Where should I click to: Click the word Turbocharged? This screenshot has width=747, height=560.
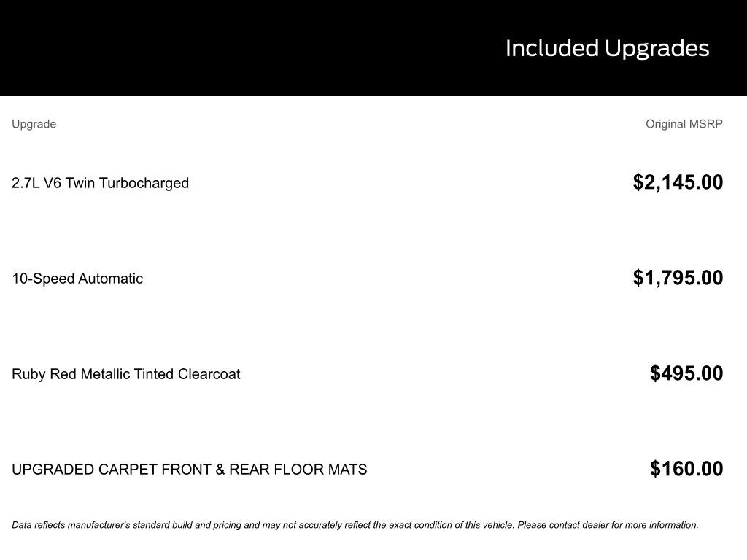pos(144,183)
